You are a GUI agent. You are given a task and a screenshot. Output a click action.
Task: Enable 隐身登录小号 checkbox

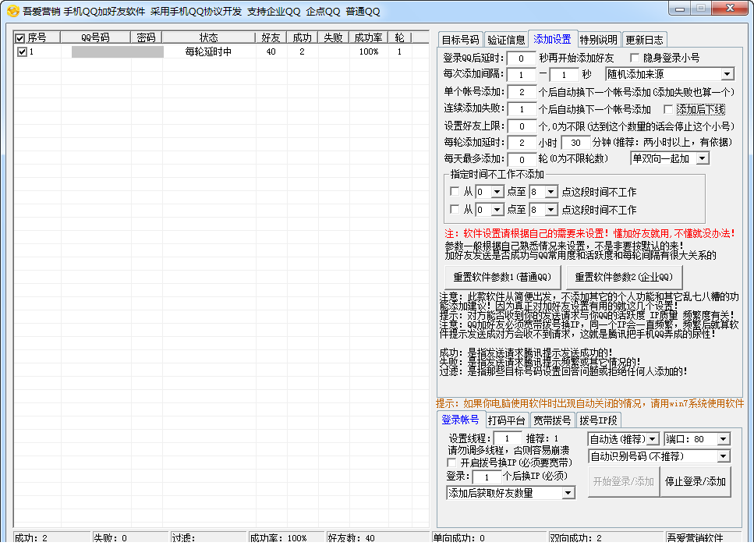tap(634, 58)
